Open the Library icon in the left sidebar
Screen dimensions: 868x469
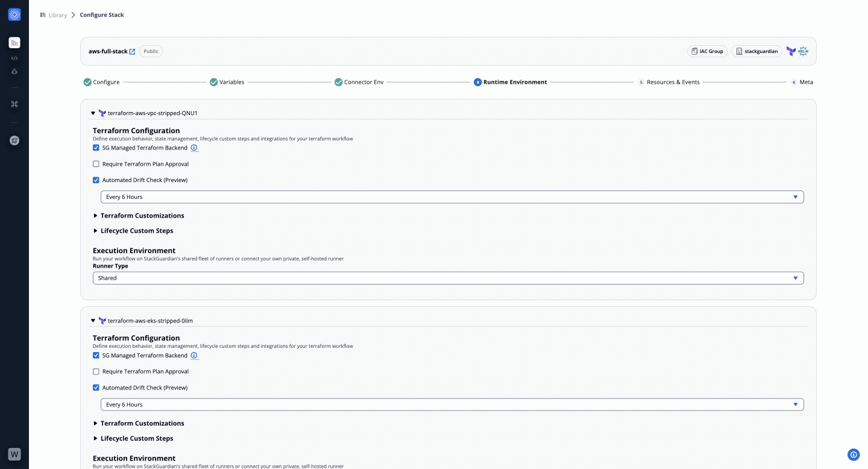click(x=14, y=43)
